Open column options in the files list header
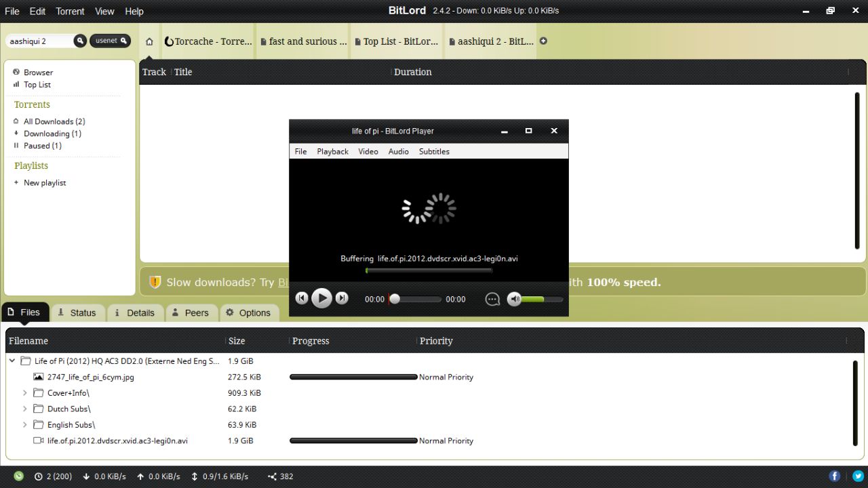This screenshot has height=488, width=868. click(846, 341)
